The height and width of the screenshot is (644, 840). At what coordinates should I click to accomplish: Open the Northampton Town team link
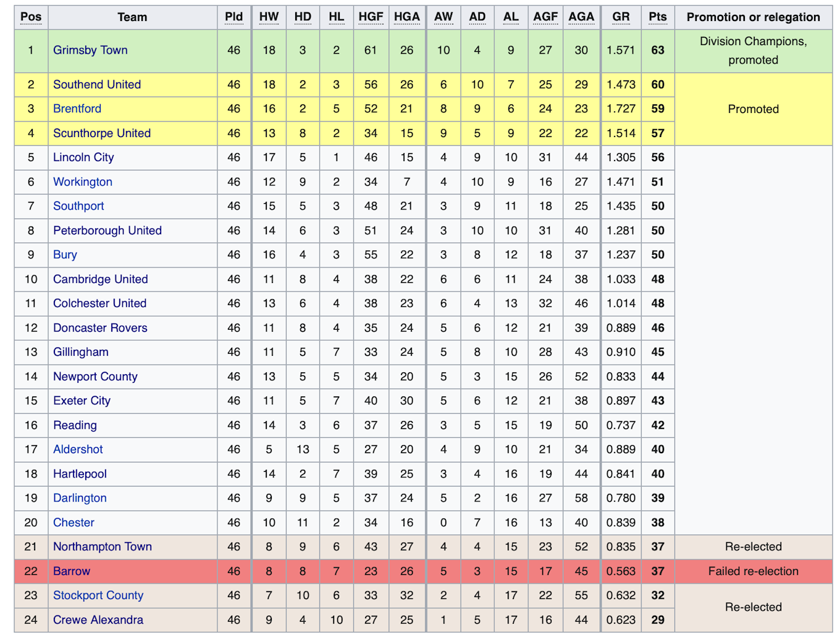[103, 547]
